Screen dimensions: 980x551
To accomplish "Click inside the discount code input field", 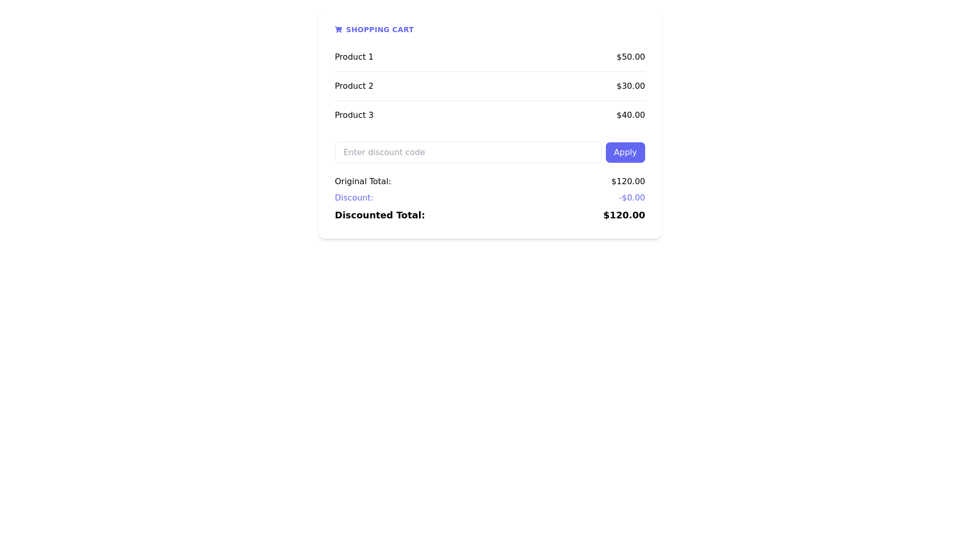I will pyautogui.click(x=468, y=152).
